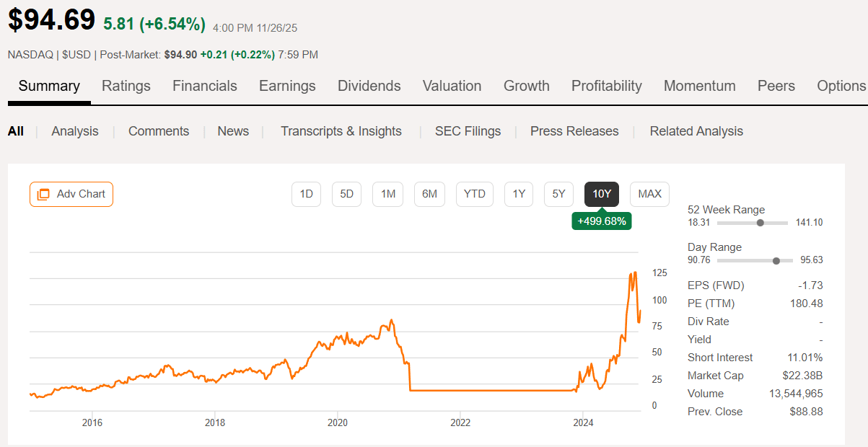
Task: View the SEC Filings section
Action: (x=468, y=130)
